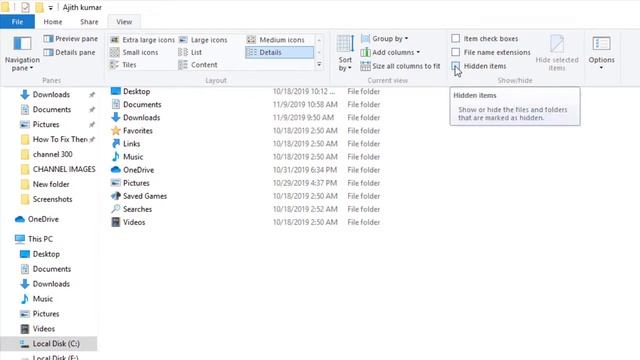Choose the Content layout
The width and height of the screenshot is (640, 360).
[x=198, y=64]
